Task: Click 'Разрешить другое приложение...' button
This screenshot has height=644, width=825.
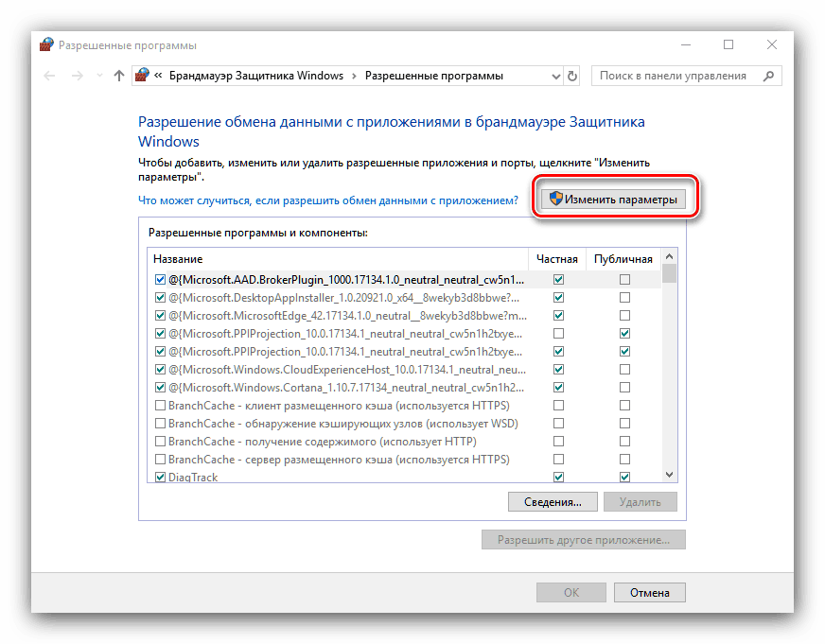Action: [x=584, y=540]
